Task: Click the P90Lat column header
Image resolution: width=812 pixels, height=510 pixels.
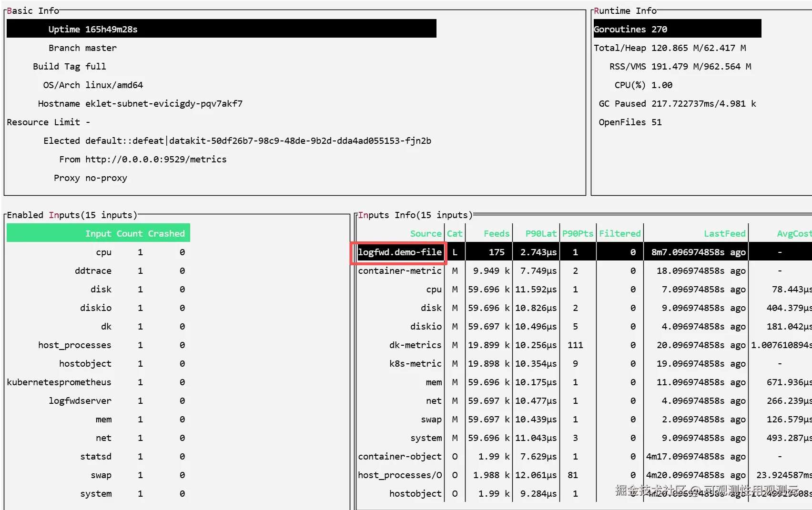Action: click(x=541, y=233)
